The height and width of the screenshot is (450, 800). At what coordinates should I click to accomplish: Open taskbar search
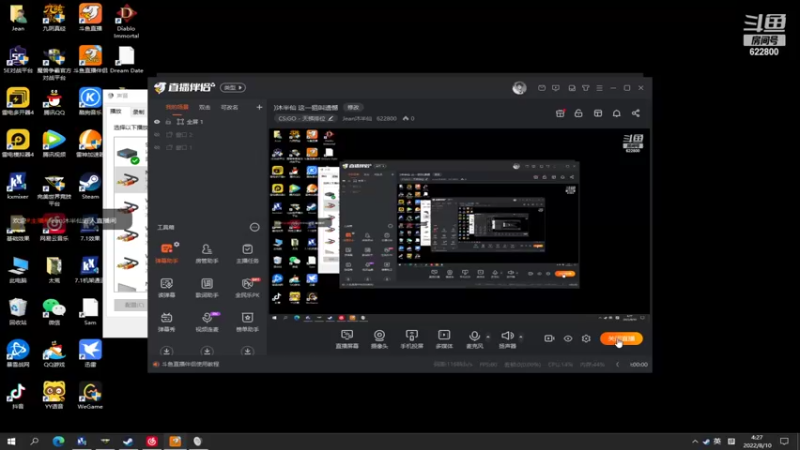click(35, 441)
